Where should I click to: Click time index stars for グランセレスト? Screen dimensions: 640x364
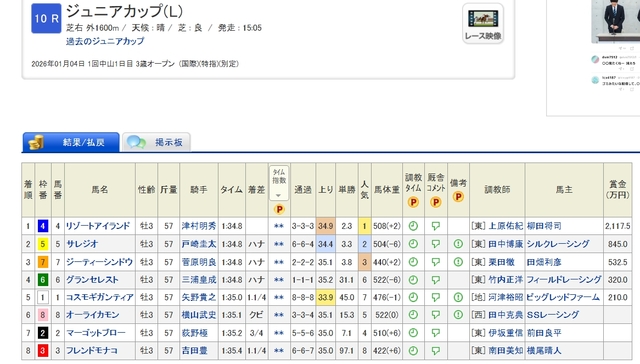tap(279, 280)
